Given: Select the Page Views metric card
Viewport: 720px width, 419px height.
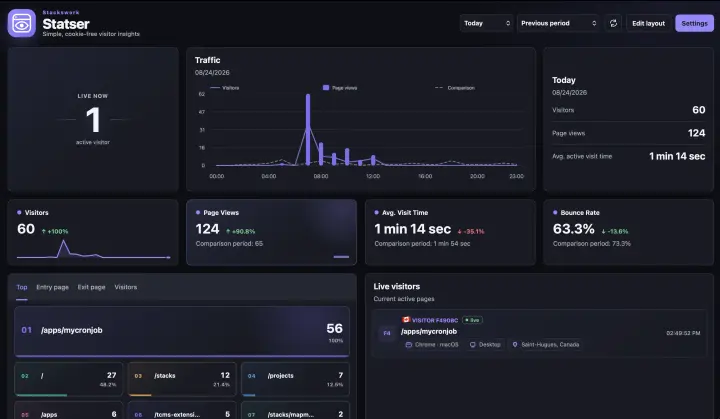Looking at the screenshot, I should [271, 232].
